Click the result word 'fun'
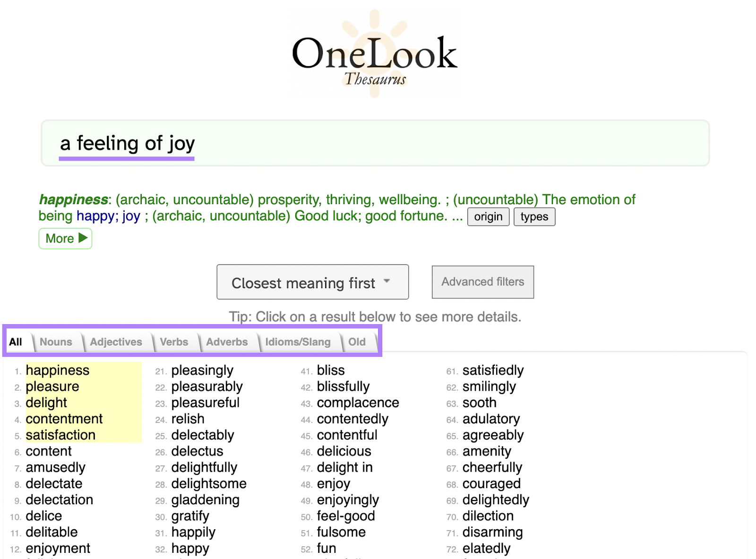 point(326,548)
